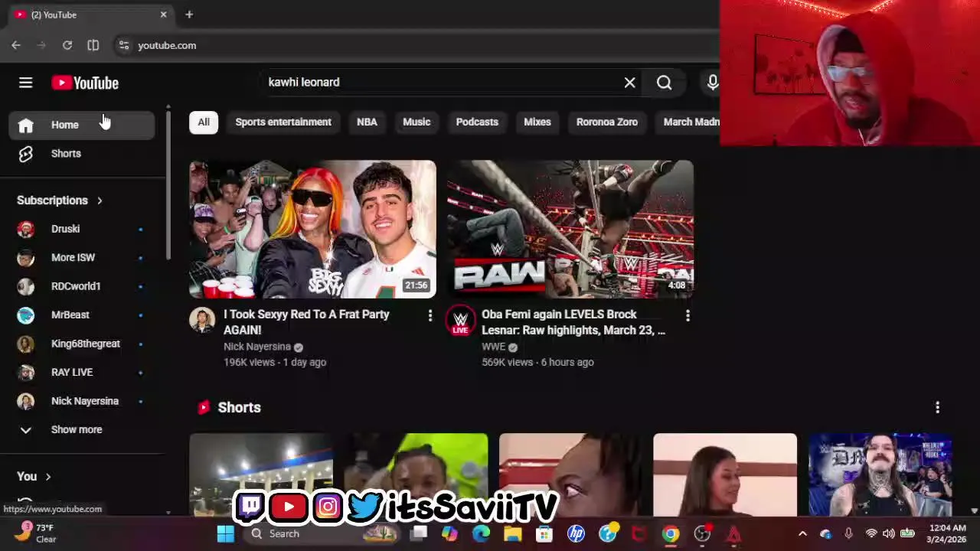Go back in browser
980x551 pixels.
pos(16,46)
